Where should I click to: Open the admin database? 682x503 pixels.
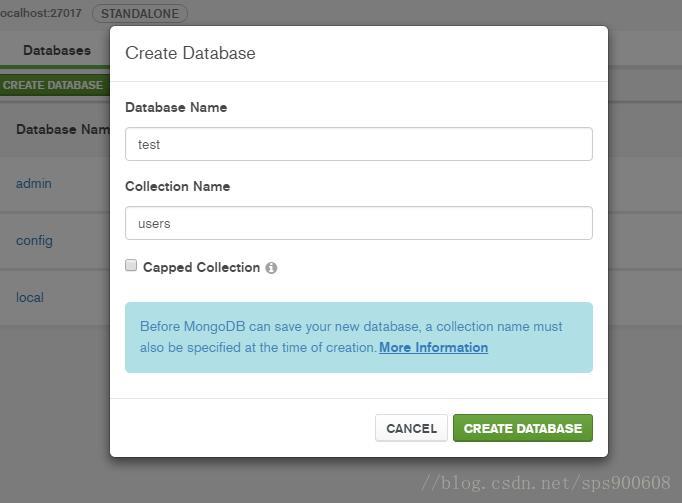[x=34, y=184]
